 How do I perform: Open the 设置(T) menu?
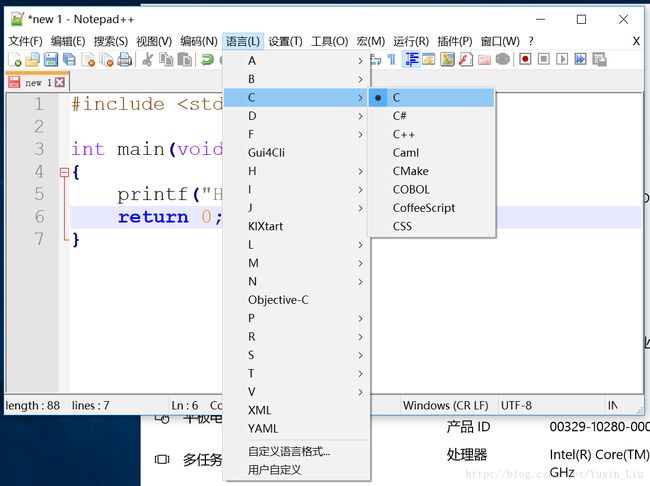(x=285, y=41)
